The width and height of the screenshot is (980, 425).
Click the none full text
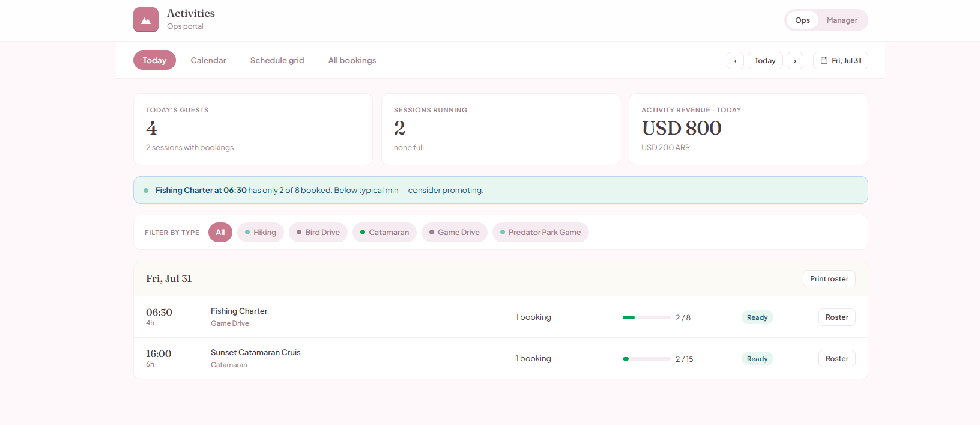pyautogui.click(x=409, y=148)
